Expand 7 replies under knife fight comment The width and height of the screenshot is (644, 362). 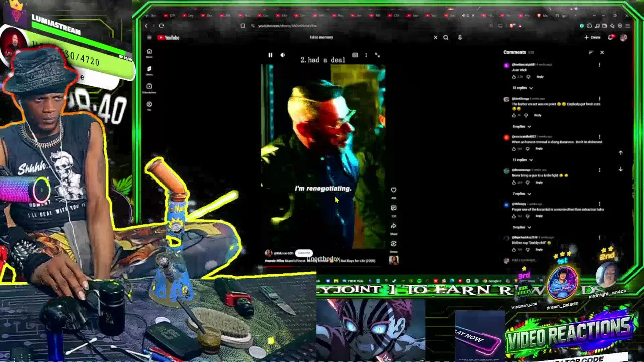pyautogui.click(x=522, y=194)
